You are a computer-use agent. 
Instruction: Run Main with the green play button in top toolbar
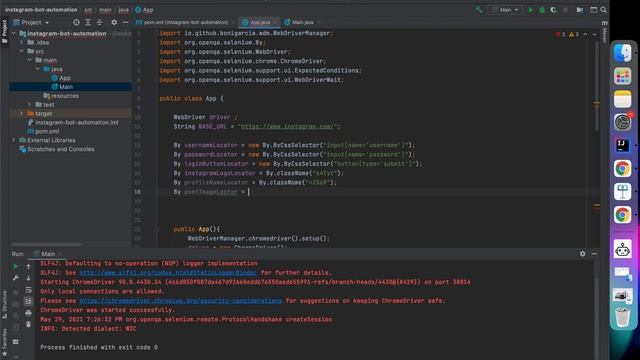(x=531, y=10)
